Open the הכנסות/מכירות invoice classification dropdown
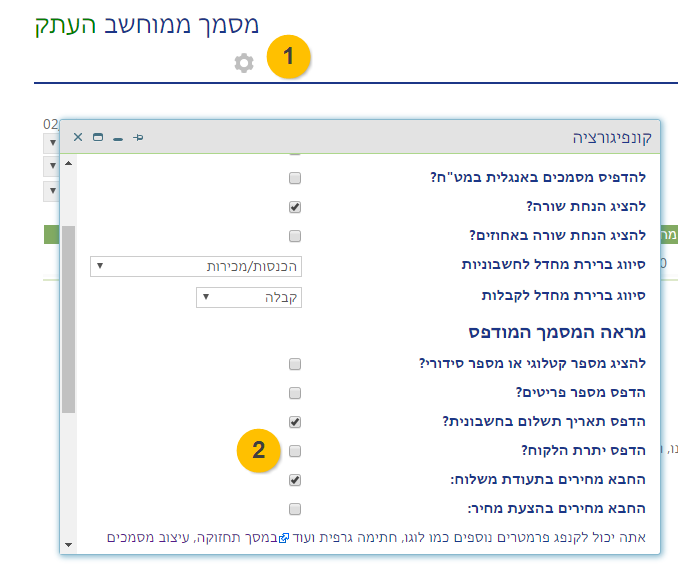Viewport: 678px width, 564px height. pyautogui.click(x=196, y=266)
